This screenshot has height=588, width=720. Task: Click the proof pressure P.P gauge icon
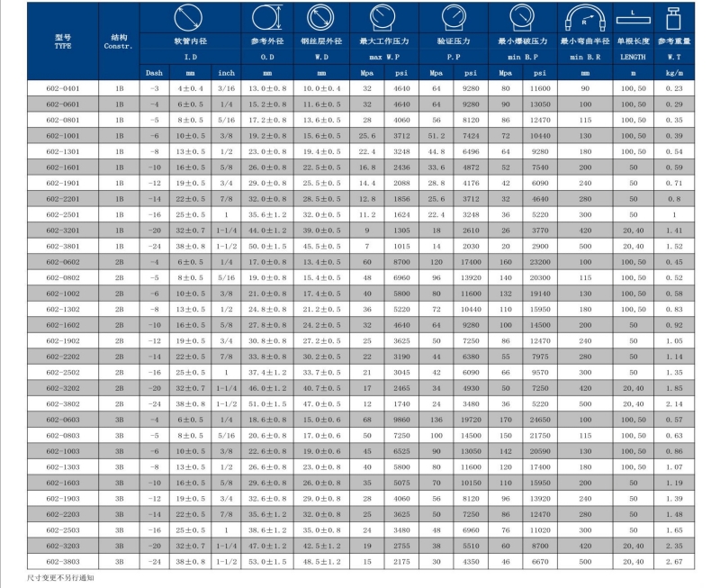click(454, 17)
